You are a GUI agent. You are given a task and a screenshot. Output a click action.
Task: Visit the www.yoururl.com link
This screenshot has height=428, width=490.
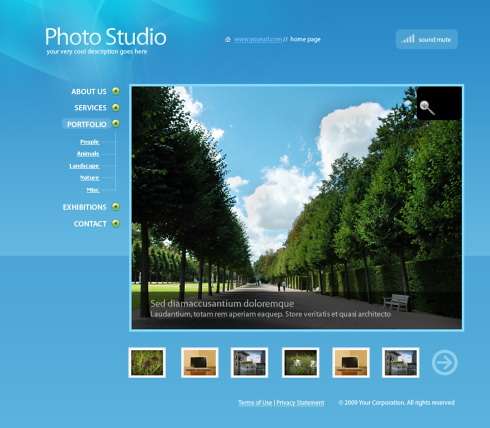[x=258, y=39]
